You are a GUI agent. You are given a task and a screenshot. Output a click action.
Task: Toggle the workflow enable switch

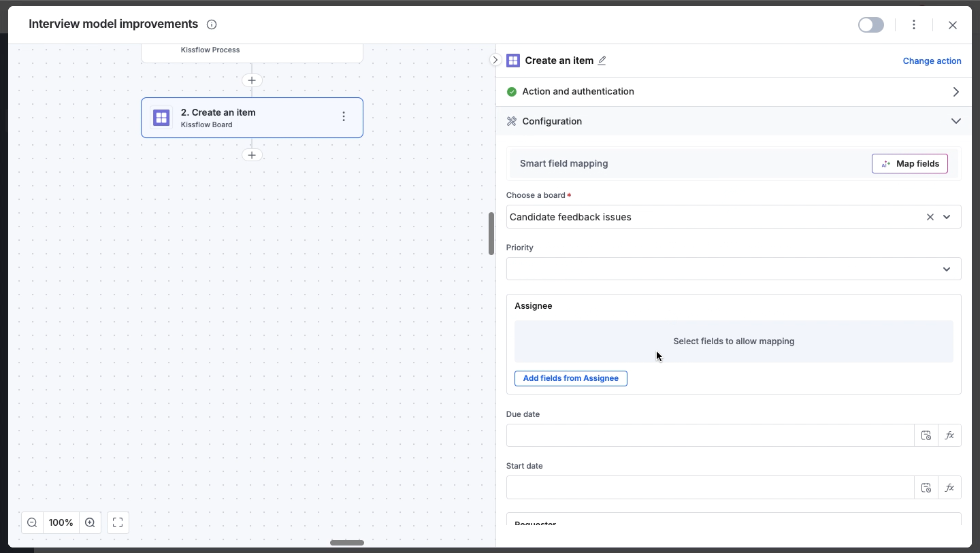[x=871, y=25]
